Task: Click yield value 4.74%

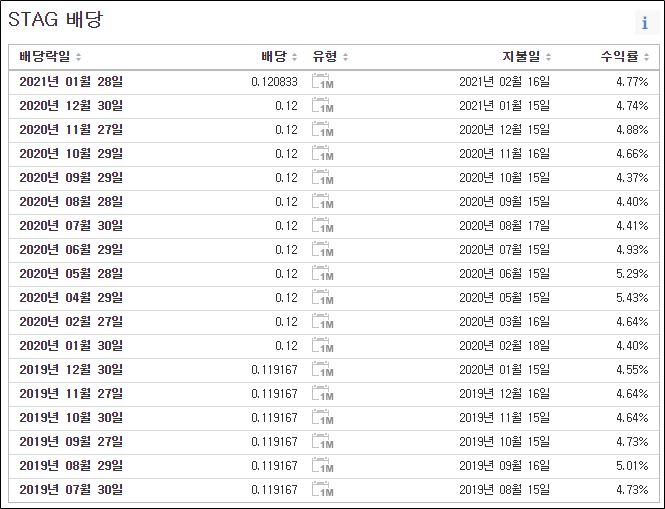Action: coord(632,105)
